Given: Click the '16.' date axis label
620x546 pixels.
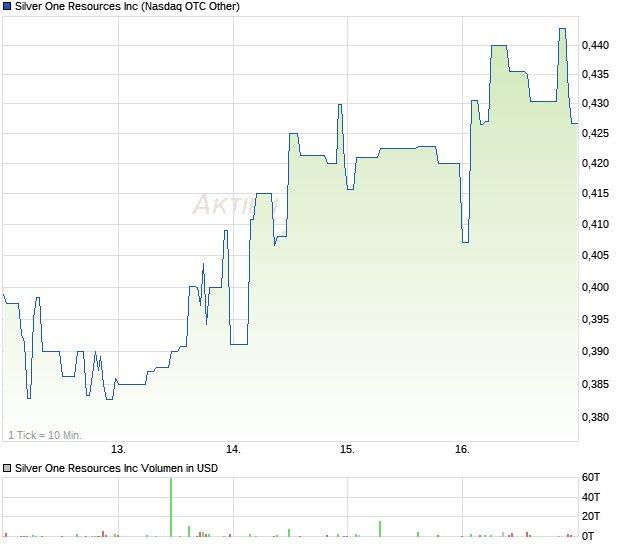Looking at the screenshot, I should (x=462, y=450).
